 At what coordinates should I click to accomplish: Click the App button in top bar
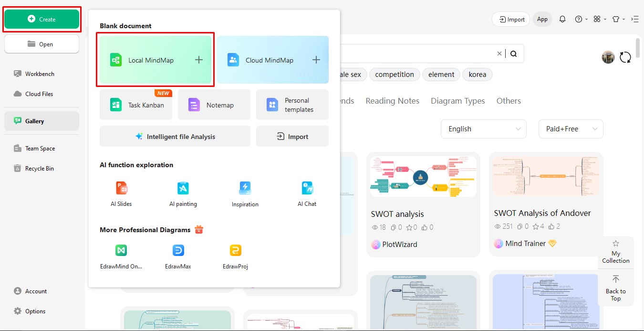(542, 19)
